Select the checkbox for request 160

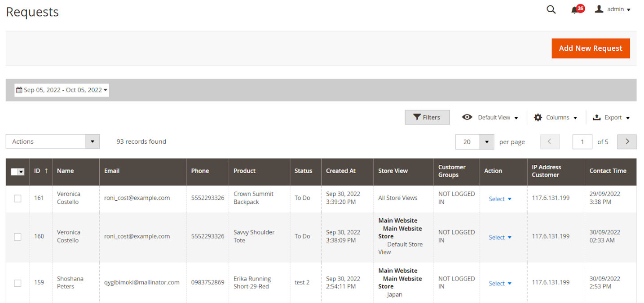point(18,237)
